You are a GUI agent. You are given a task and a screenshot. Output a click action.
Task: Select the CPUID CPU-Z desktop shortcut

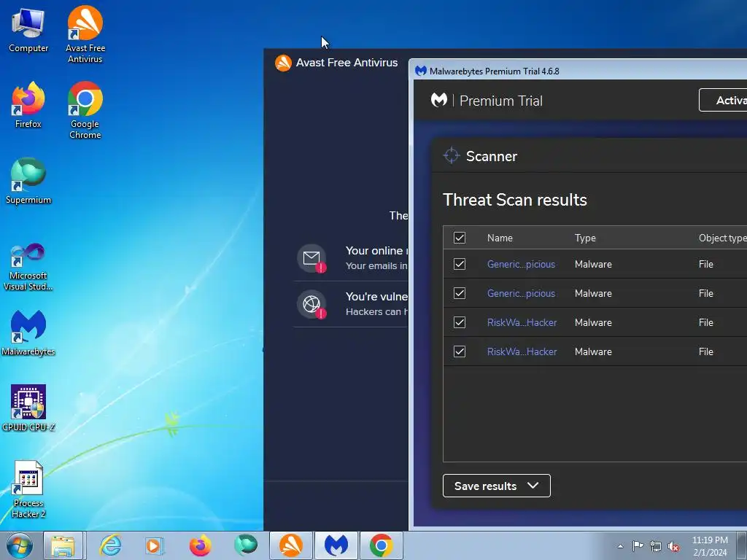point(28,408)
